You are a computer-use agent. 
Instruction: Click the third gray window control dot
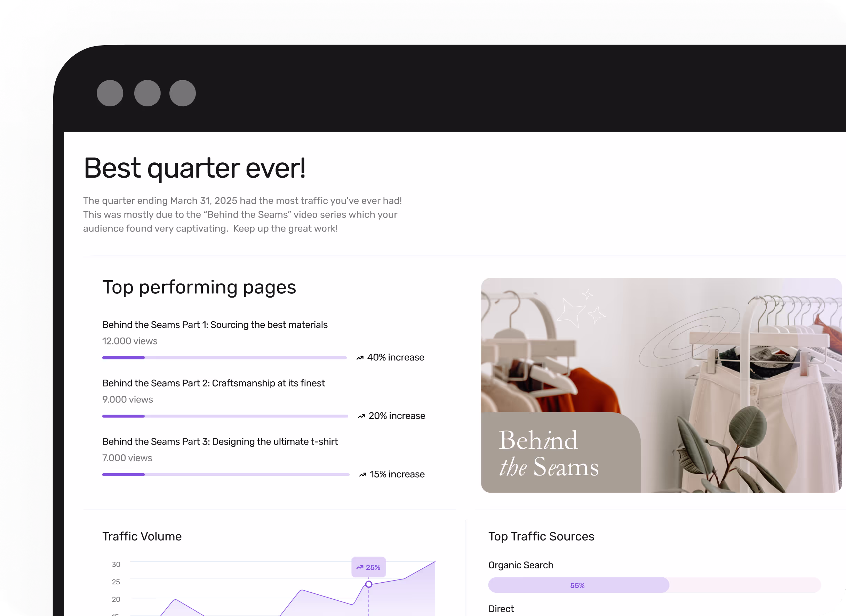click(x=183, y=93)
